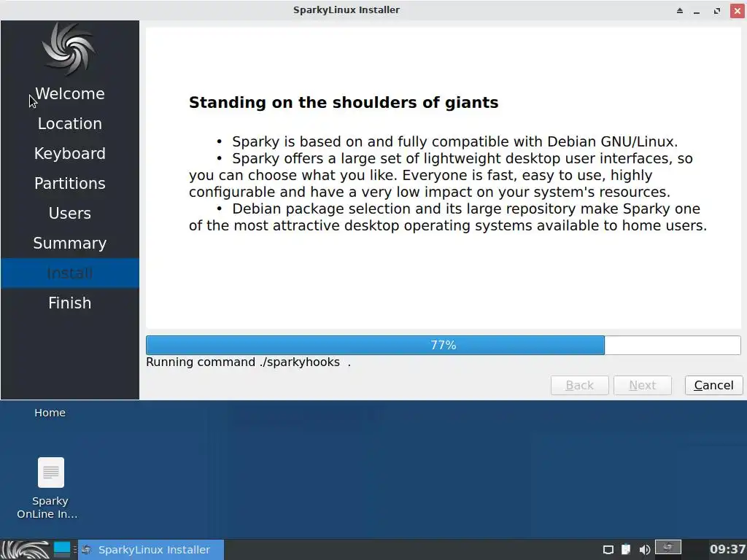747x560 pixels.
Task: Close the SparkyLinux Installer window
Action: click(738, 10)
